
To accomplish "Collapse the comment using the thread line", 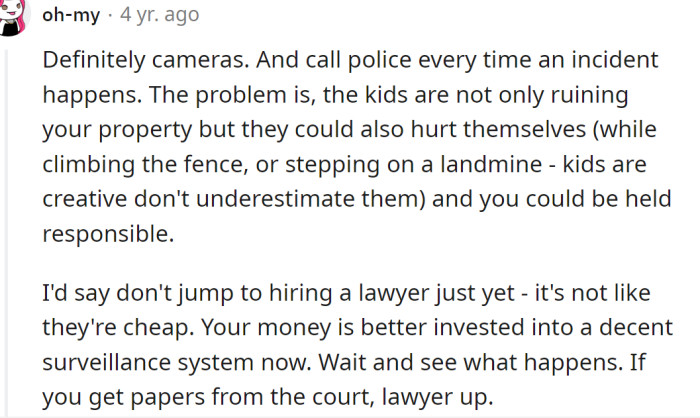I will tap(5, 232).
